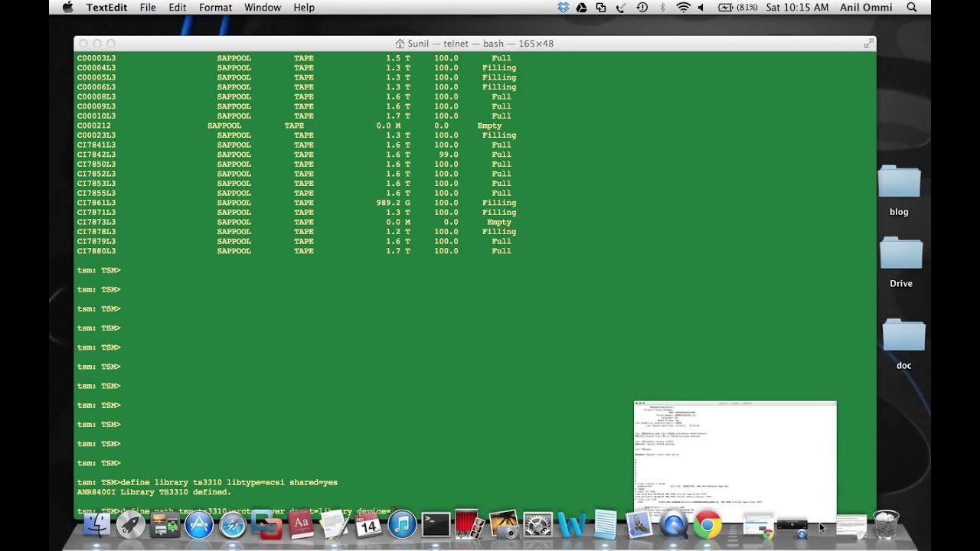Open Anil Ommi user menu
Image resolution: width=980 pixels, height=551 pixels.
click(866, 7)
